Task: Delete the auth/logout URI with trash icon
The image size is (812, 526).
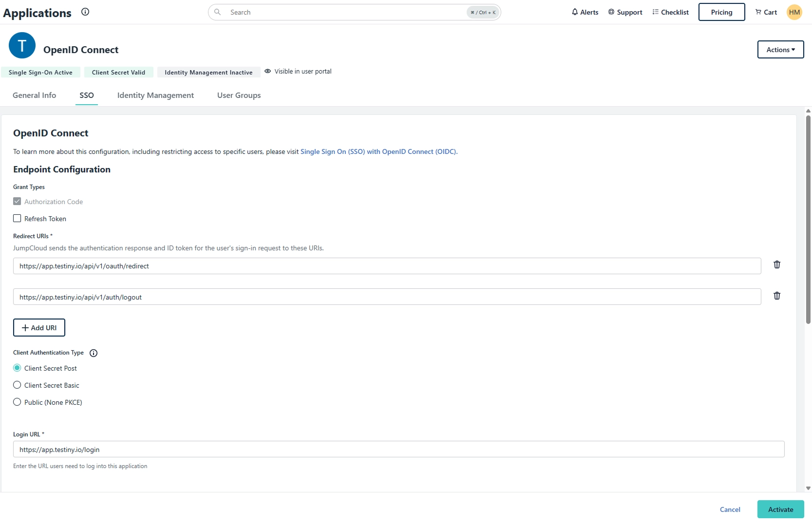Action: (x=777, y=296)
